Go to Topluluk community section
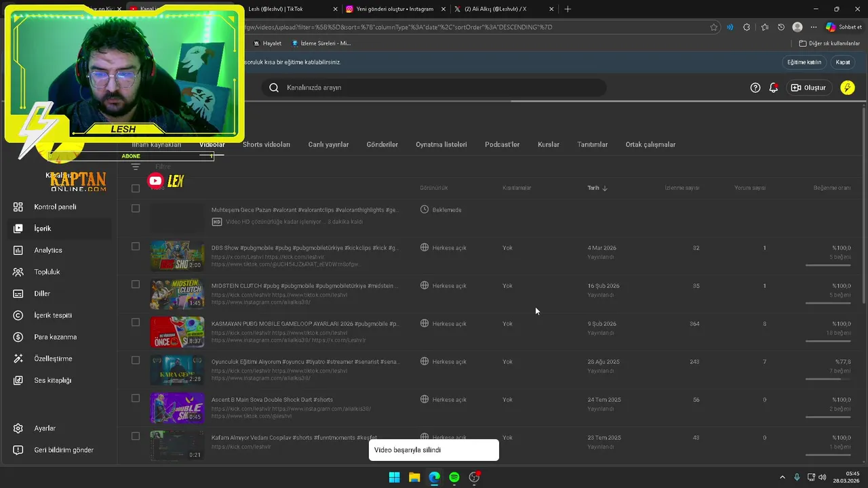 point(47,272)
